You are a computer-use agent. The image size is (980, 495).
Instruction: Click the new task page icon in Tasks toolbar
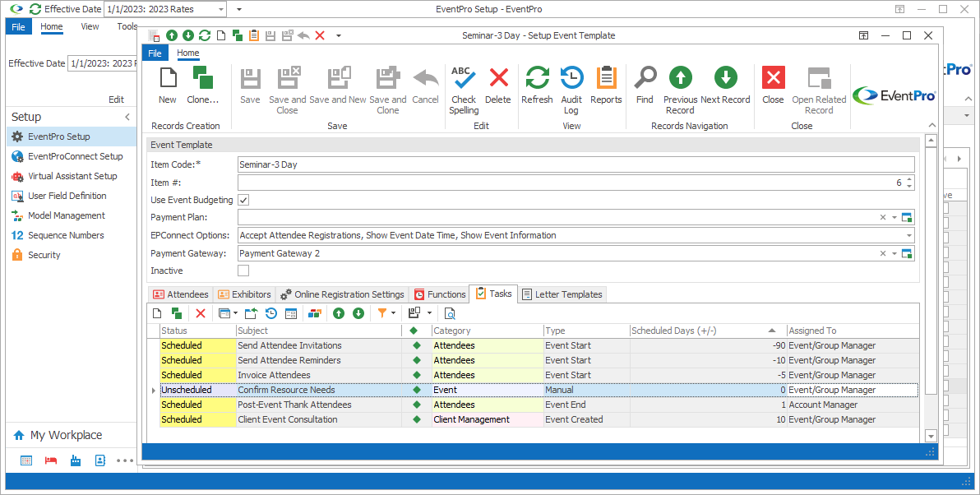coord(158,313)
